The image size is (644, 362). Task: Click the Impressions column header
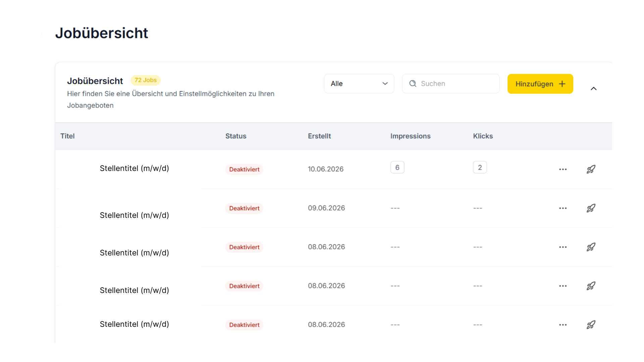411,136
